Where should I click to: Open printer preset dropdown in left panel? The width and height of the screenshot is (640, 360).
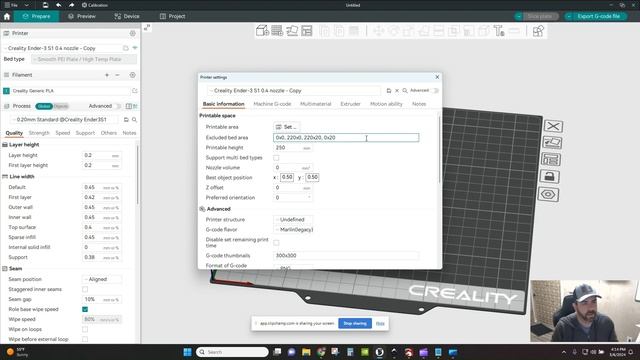coord(62,48)
